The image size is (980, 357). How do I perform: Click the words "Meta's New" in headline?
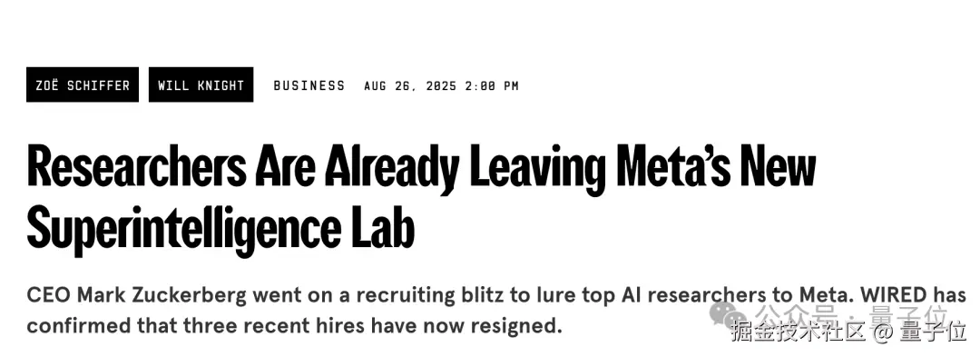[715, 165]
